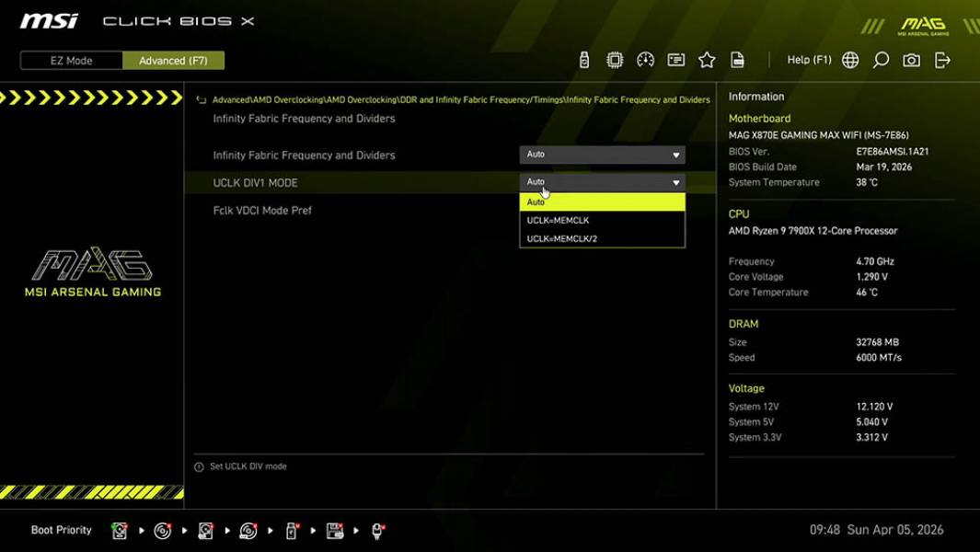Click the CPU chip icon in the toolbar
The width and height of the screenshot is (980, 552).
(614, 59)
